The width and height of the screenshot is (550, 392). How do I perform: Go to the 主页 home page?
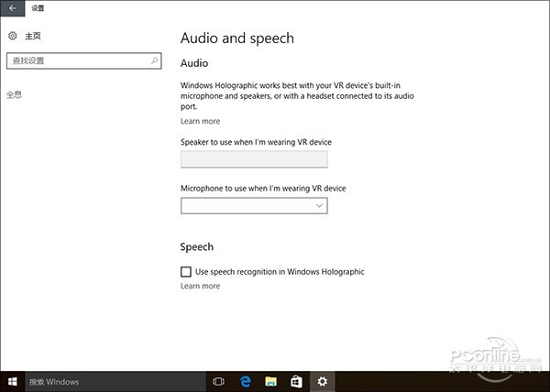click(33, 36)
